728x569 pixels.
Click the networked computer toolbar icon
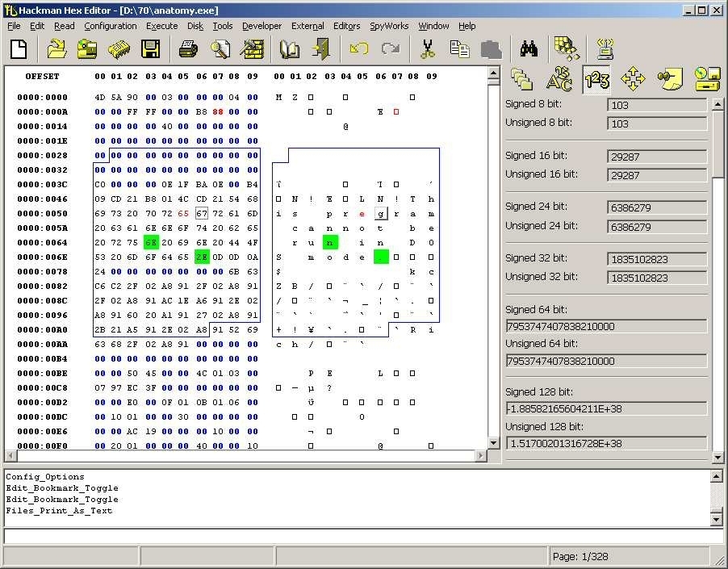click(605, 48)
